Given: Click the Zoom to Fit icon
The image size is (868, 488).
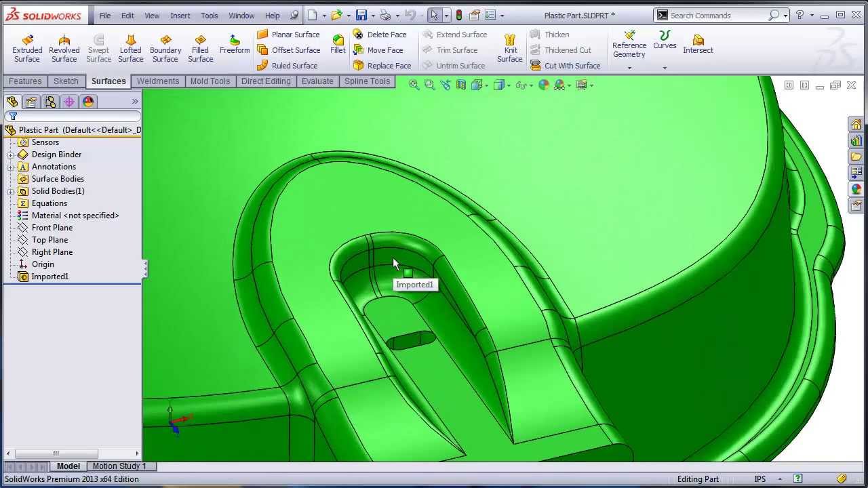Looking at the screenshot, I should 414,85.
